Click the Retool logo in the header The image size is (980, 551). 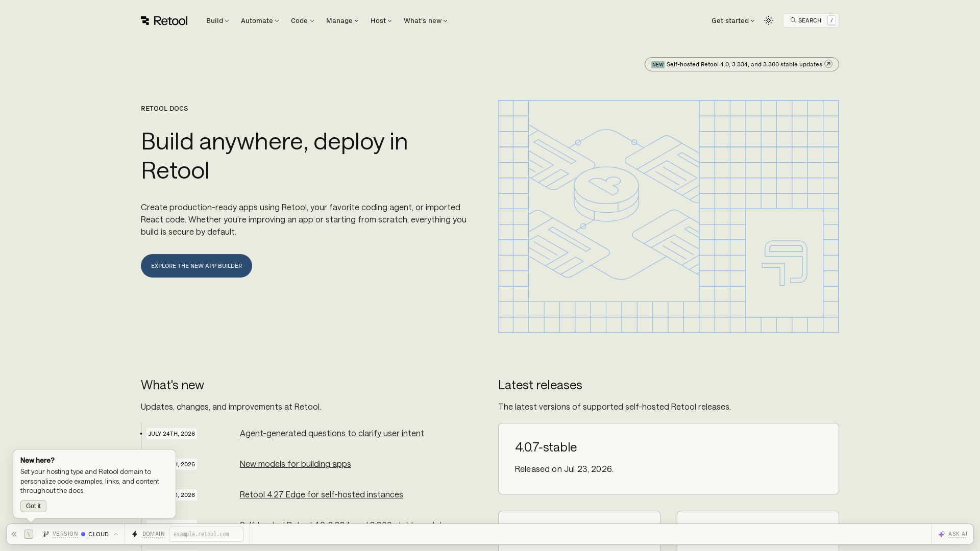[x=164, y=20]
